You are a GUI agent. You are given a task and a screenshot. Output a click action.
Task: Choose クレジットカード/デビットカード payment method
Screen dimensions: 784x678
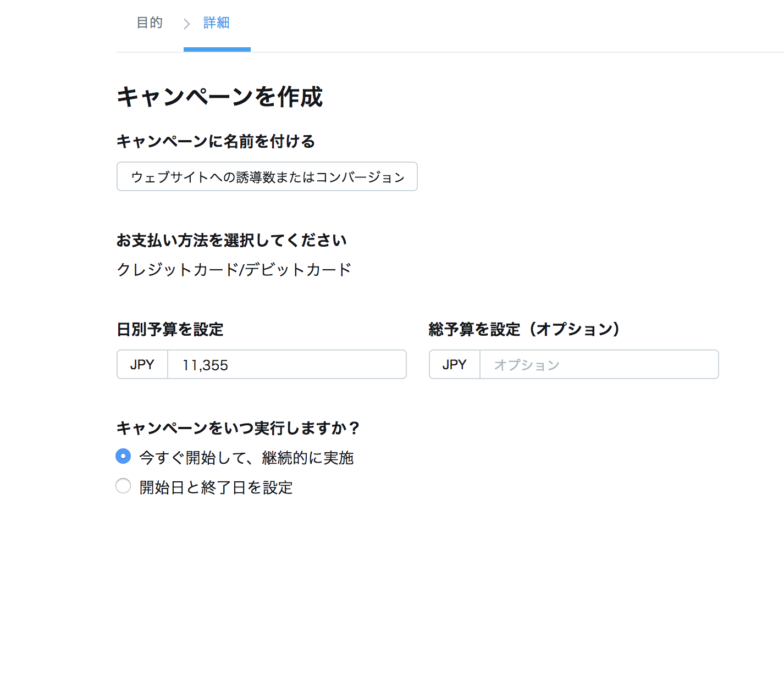233,269
